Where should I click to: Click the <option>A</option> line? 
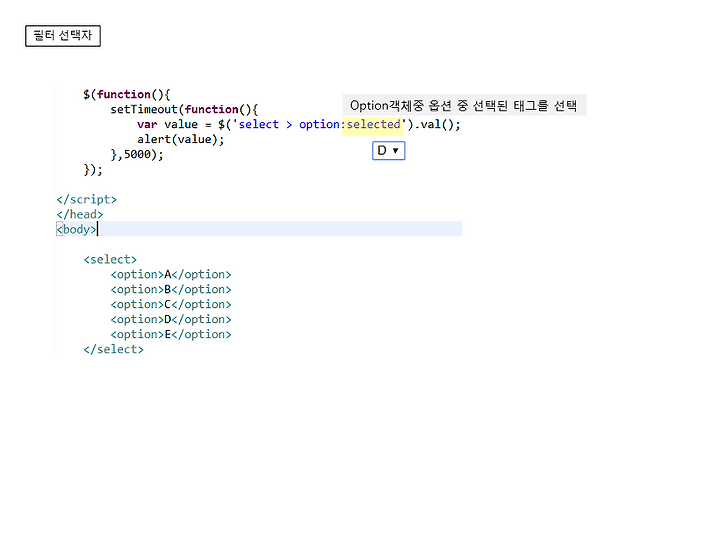(171, 275)
